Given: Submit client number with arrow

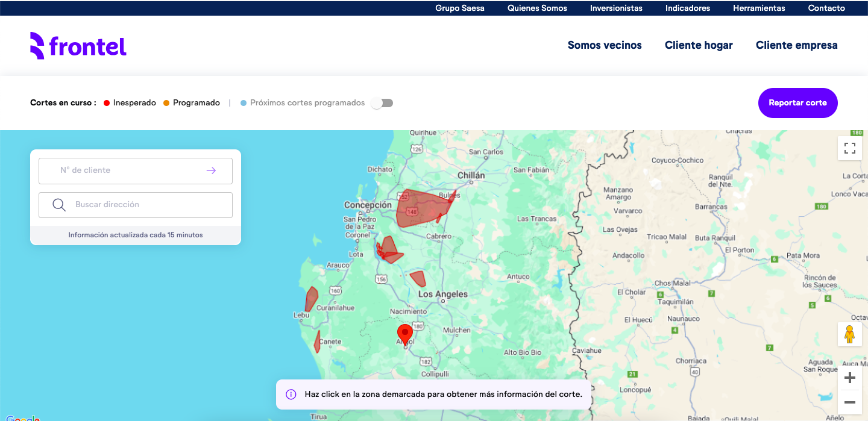Looking at the screenshot, I should (x=211, y=170).
